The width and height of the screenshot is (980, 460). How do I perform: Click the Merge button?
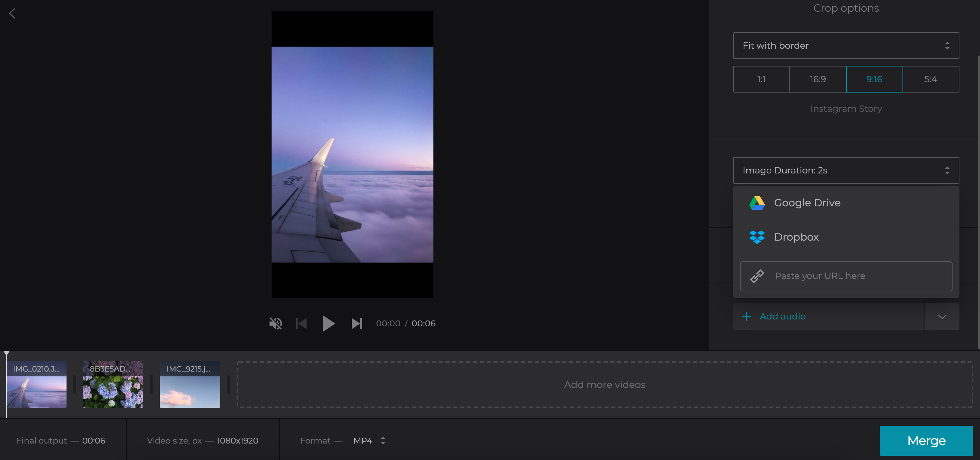(926, 440)
